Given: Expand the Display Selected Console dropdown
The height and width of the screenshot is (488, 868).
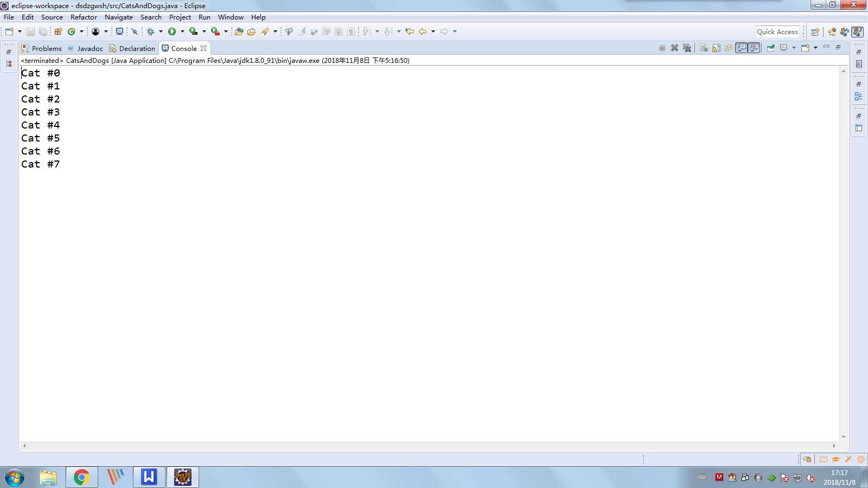Looking at the screenshot, I should [x=794, y=48].
